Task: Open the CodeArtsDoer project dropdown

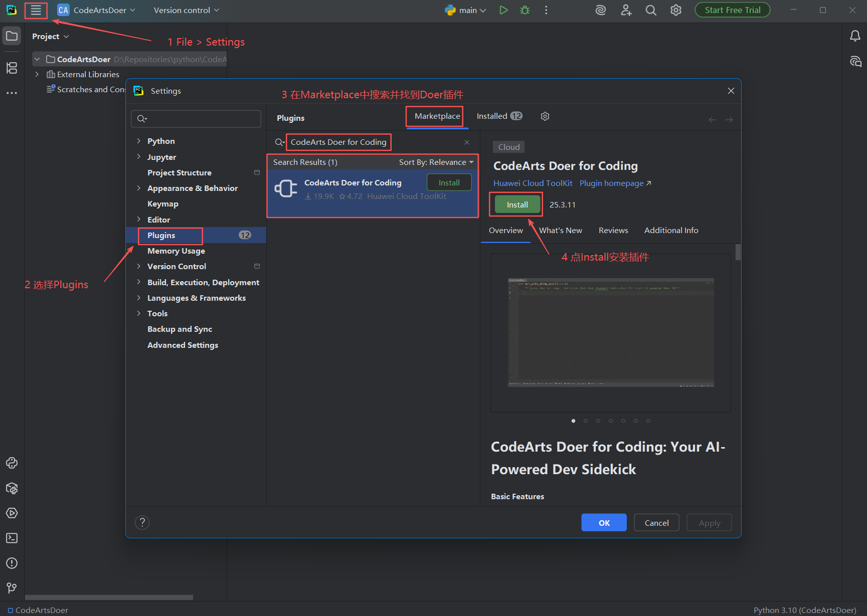Action: [97, 10]
